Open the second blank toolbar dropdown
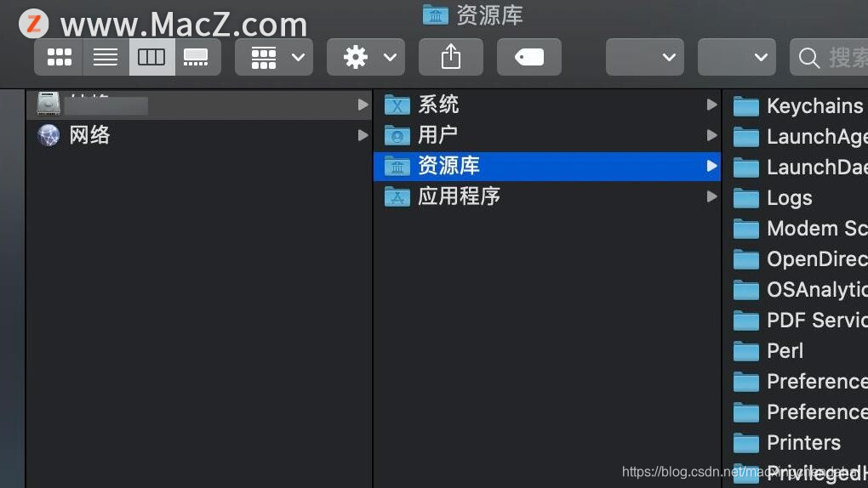 pyautogui.click(x=737, y=57)
